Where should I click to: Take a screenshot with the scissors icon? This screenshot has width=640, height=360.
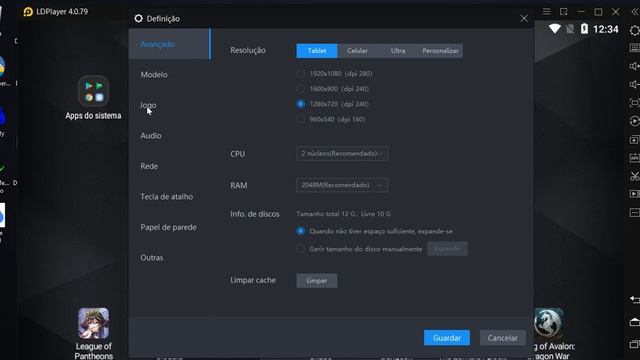(635, 176)
